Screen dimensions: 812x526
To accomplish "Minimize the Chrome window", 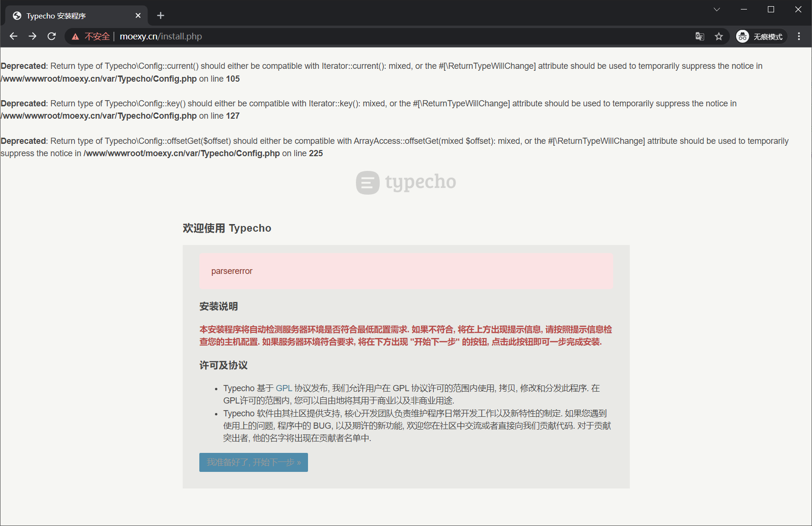I will 744,9.
